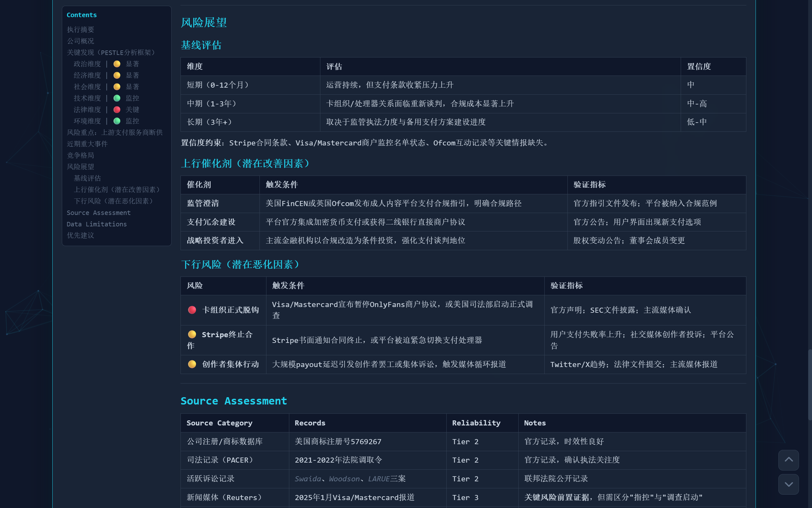Open 关键发现（PESTLE分析框架） link

111,52
